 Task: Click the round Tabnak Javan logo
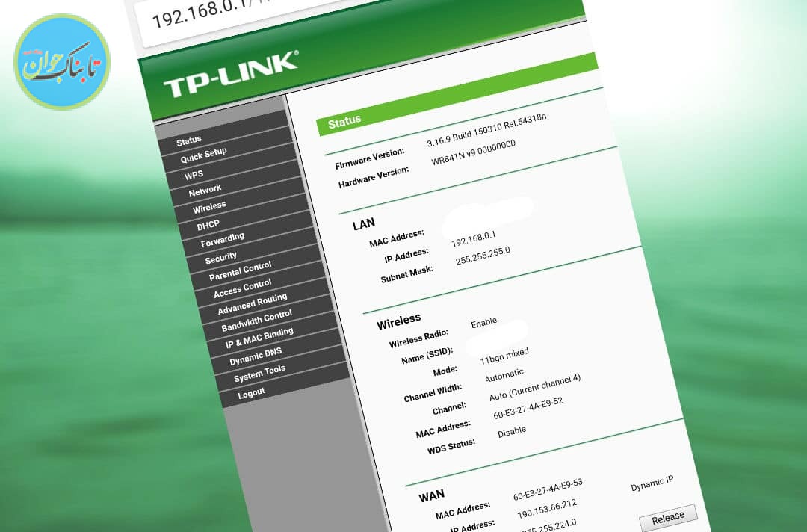point(62,62)
